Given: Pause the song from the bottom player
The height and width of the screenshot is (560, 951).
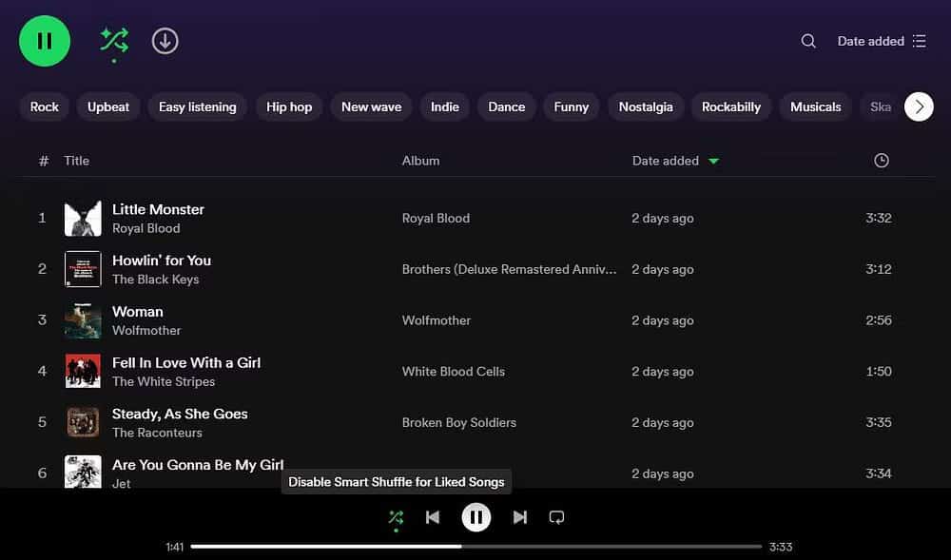Looking at the screenshot, I should [x=475, y=517].
